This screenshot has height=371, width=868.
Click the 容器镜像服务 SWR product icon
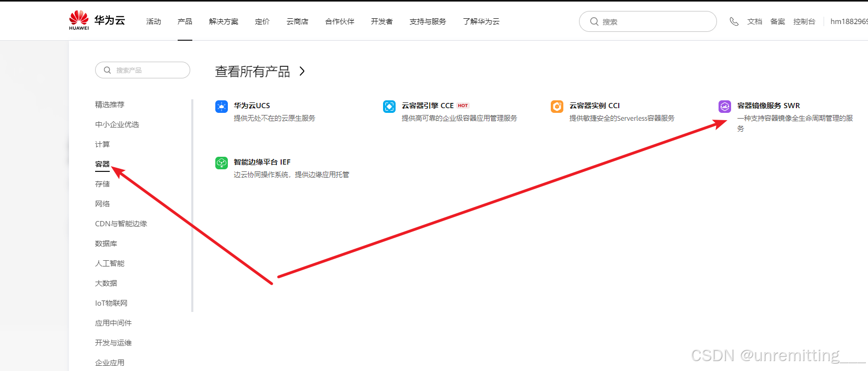[725, 107]
